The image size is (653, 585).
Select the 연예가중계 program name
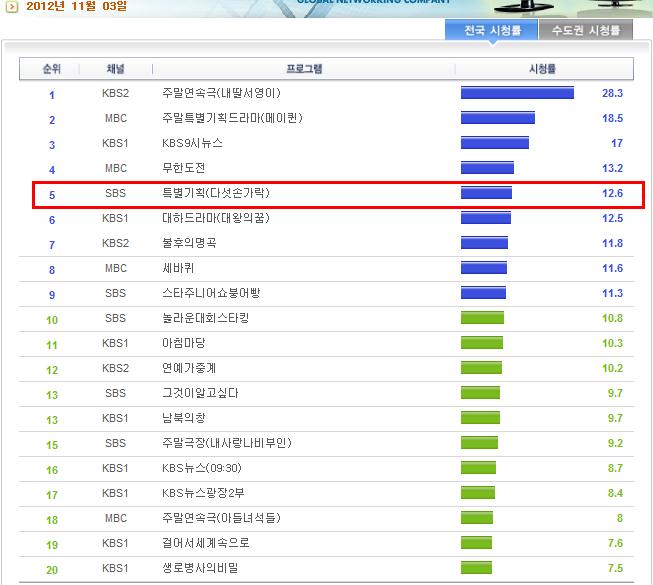189,368
